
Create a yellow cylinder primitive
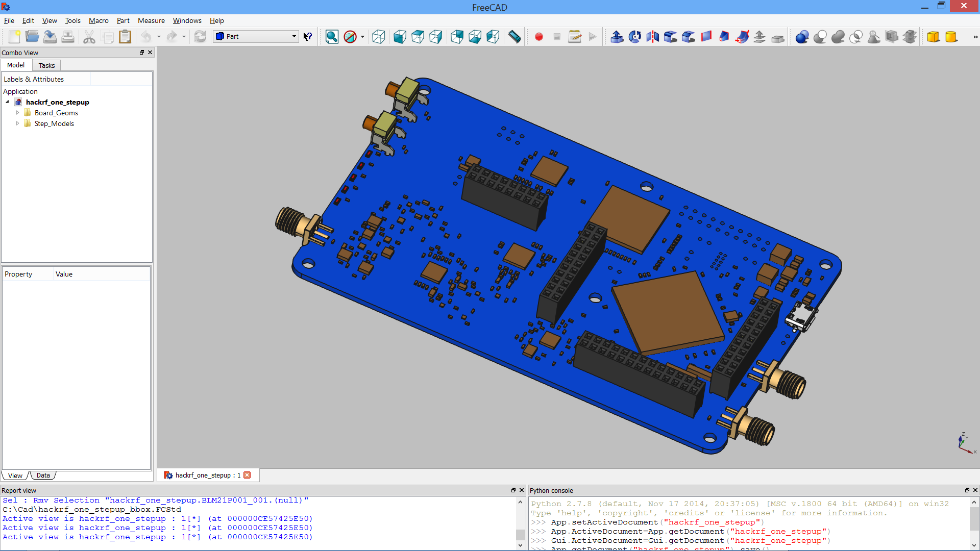point(951,37)
